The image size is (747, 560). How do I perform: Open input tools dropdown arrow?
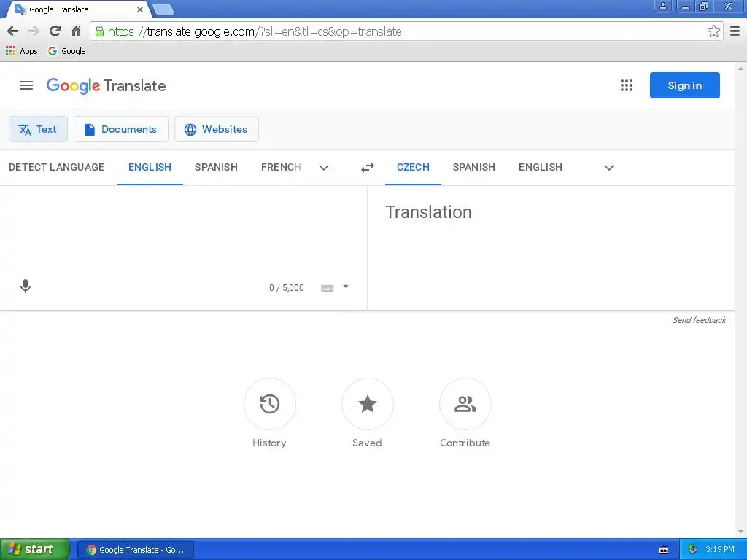point(346,287)
